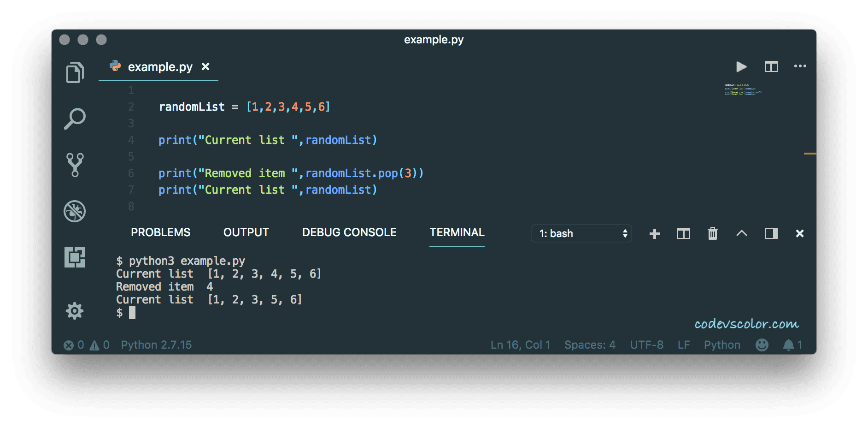Click the minimap code preview
The image size is (868, 428).
pyautogui.click(x=743, y=89)
